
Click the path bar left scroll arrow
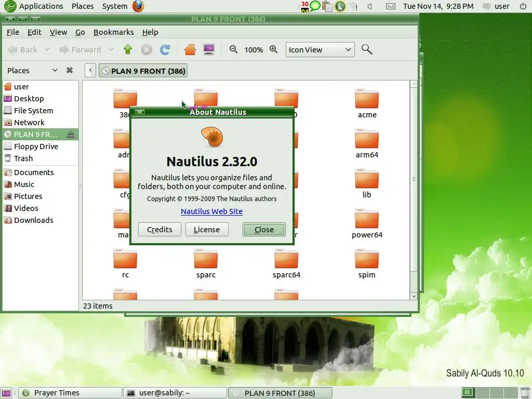[90, 71]
